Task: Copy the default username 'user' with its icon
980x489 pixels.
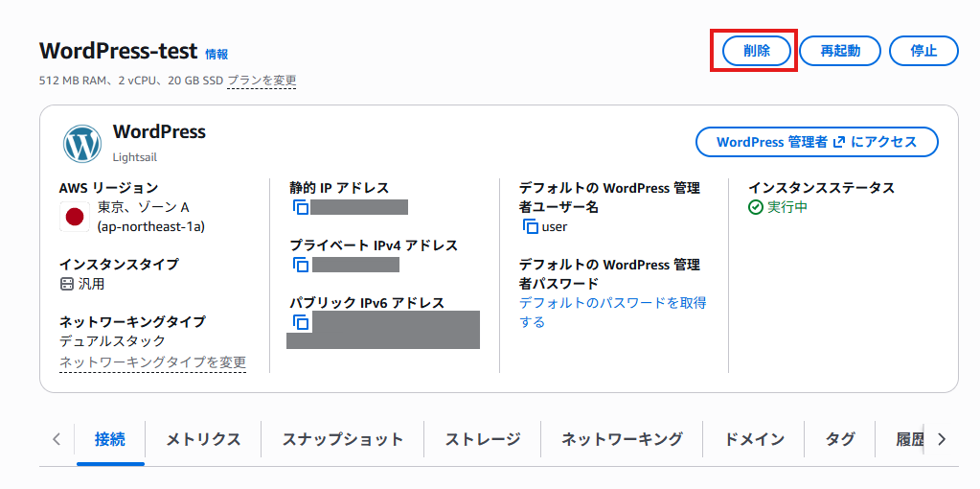Action: (x=531, y=226)
